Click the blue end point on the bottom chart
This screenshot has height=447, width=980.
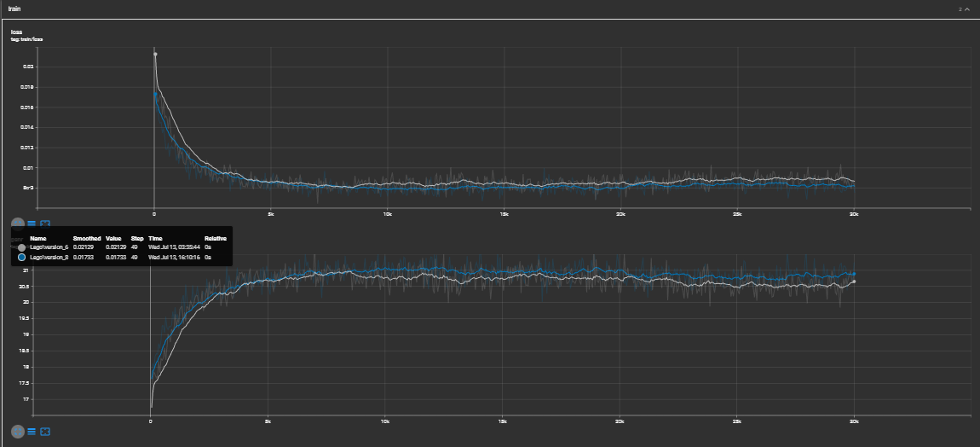[x=854, y=274]
